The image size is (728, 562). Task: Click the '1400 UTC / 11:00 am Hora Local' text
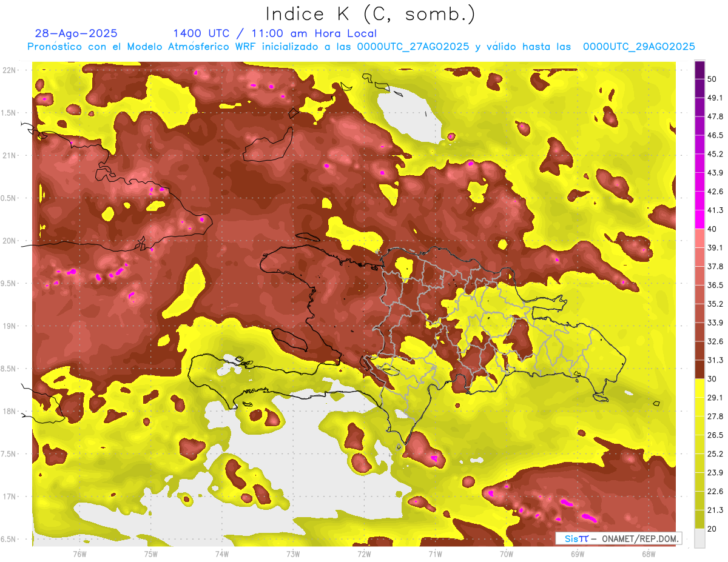pos(275,33)
